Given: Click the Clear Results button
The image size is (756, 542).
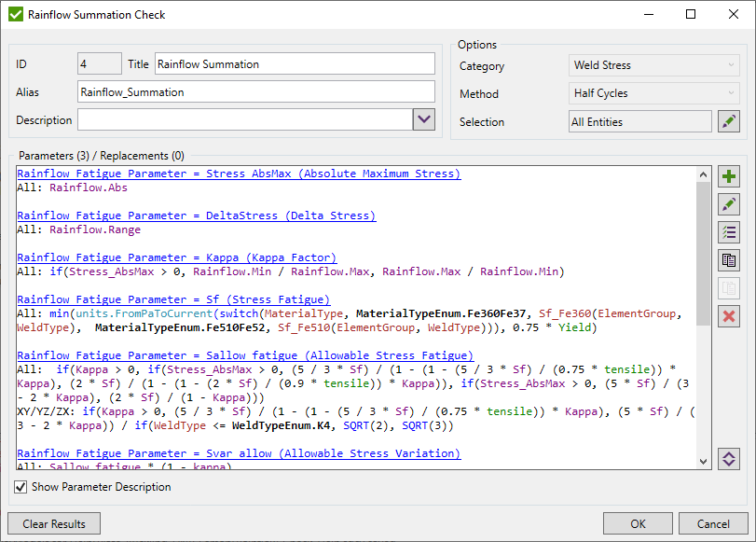Looking at the screenshot, I should [54, 523].
